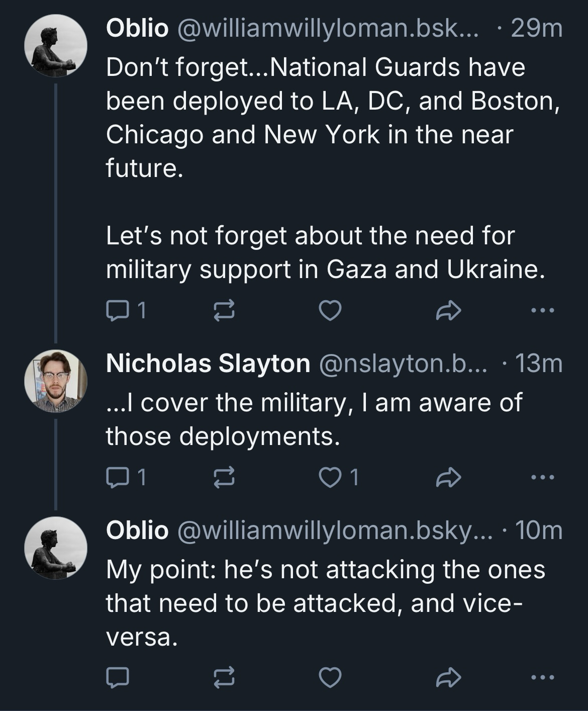Screen dimensions: 588x711
Task: Click Oblio's statue avatar on top post
Action: tap(56, 46)
